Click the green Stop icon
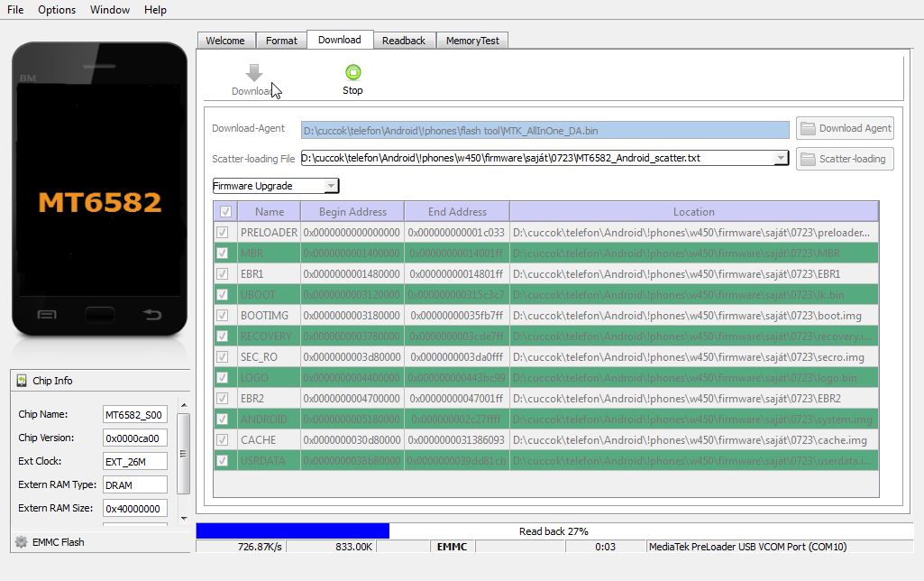The width and height of the screenshot is (924, 581). coord(353,72)
